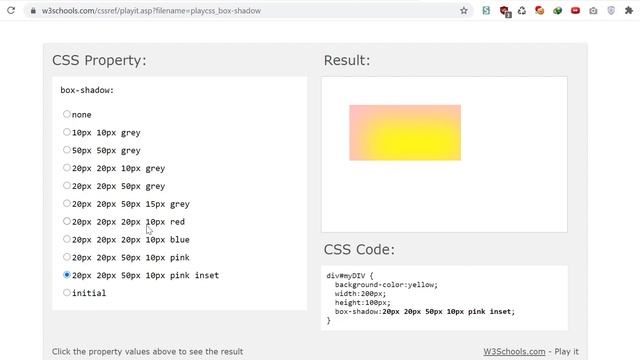Screen dimensions: 640x360
Task: Open the green S extension icon
Action: click(486, 11)
